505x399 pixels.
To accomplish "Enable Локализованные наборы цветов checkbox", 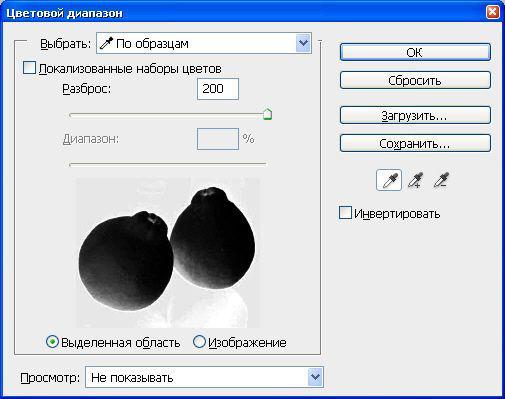I will point(29,68).
